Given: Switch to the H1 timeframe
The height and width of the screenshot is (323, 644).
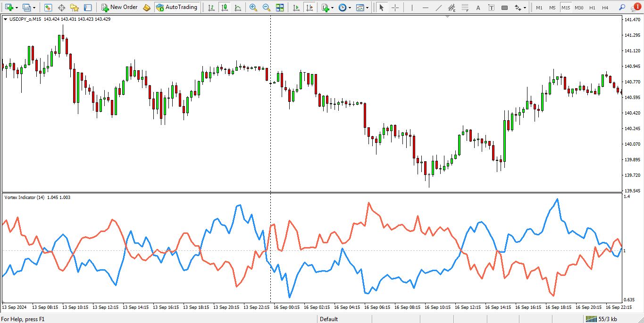Looking at the screenshot, I should tap(592, 8).
